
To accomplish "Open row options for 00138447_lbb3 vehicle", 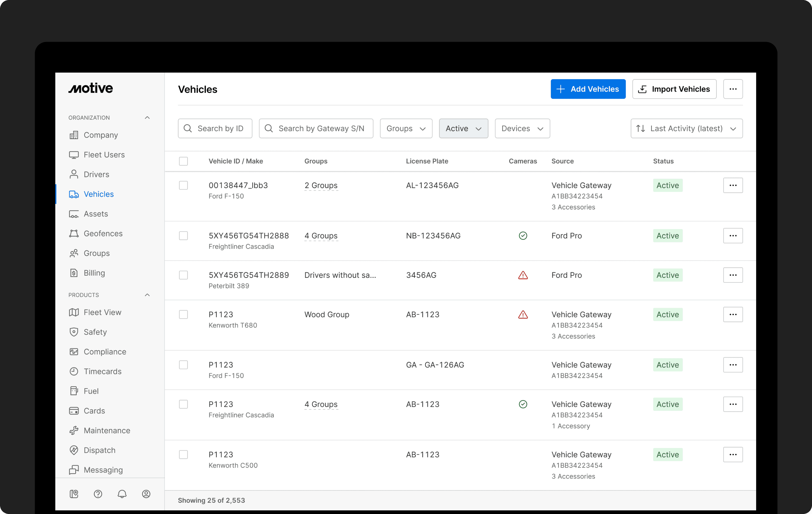I will [733, 185].
